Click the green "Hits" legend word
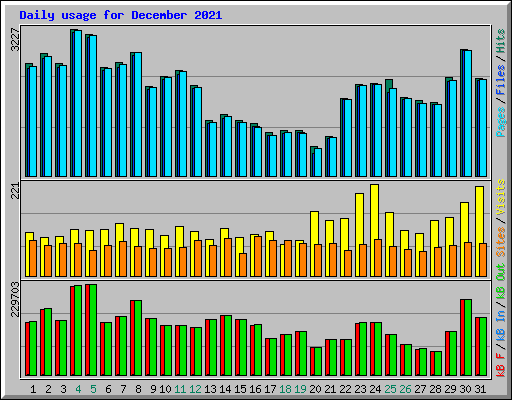512x400 pixels. pyautogui.click(x=500, y=41)
